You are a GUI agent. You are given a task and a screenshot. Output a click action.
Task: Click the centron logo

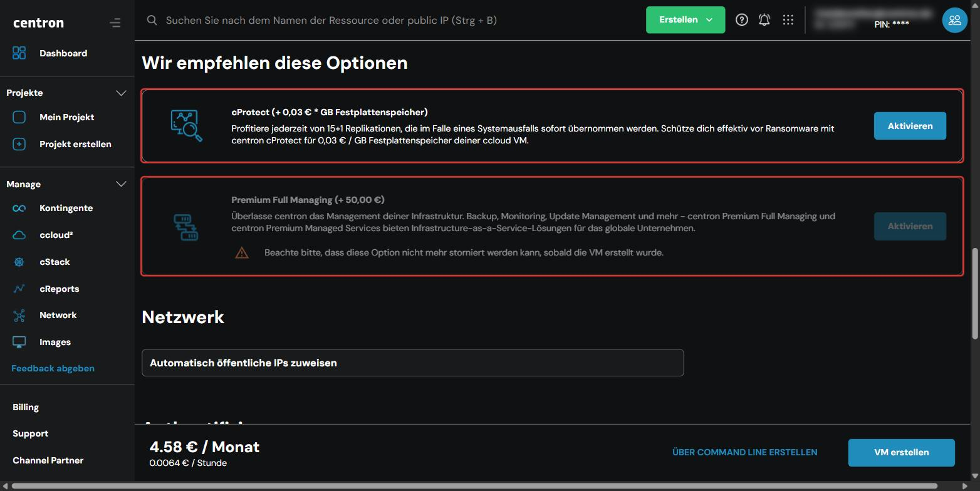point(38,23)
